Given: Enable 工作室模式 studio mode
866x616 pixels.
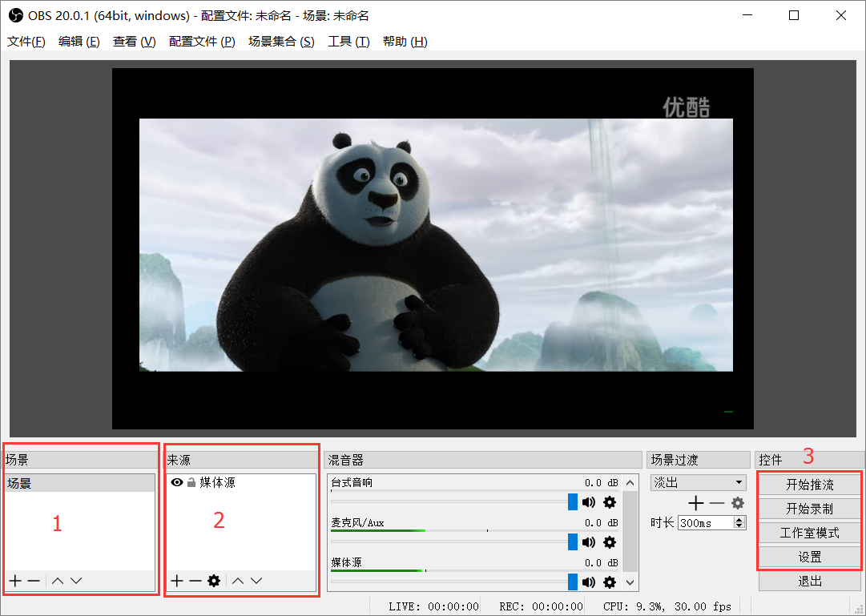Looking at the screenshot, I should [810, 533].
